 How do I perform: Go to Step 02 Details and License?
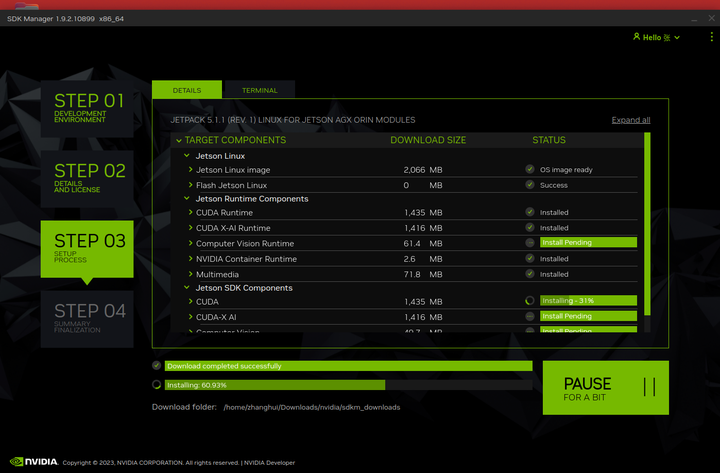pos(87,179)
